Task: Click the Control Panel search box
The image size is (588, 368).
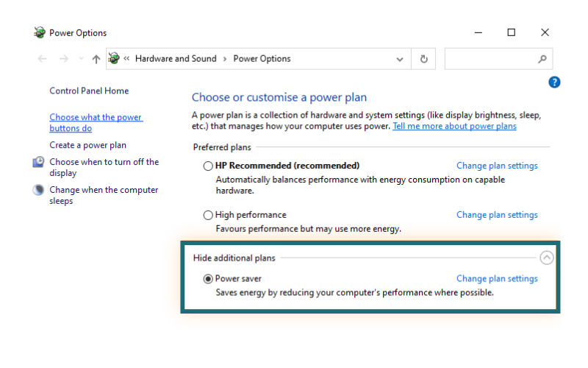Action: point(490,59)
